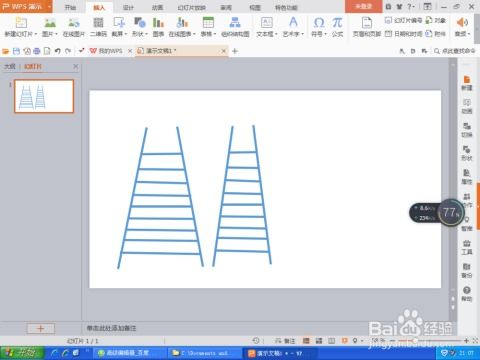Open the Design (设计) ribbon tab
The width and height of the screenshot is (480, 360).
pyautogui.click(x=128, y=7)
